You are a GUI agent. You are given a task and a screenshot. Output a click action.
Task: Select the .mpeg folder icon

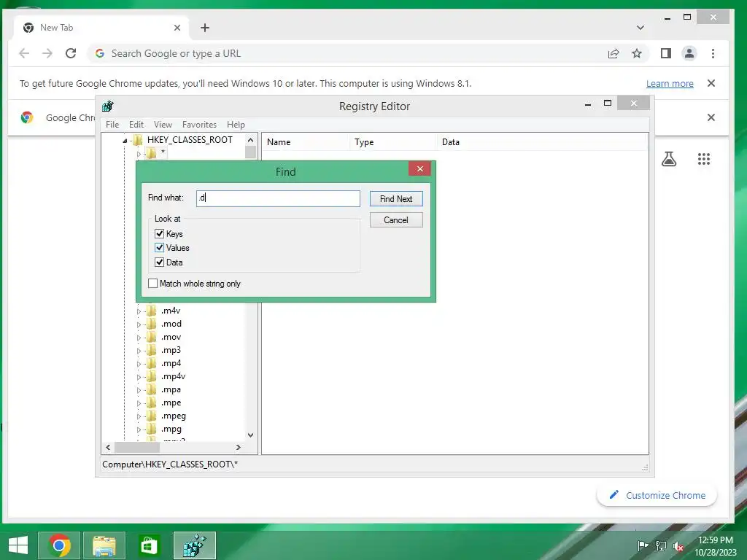(x=152, y=416)
